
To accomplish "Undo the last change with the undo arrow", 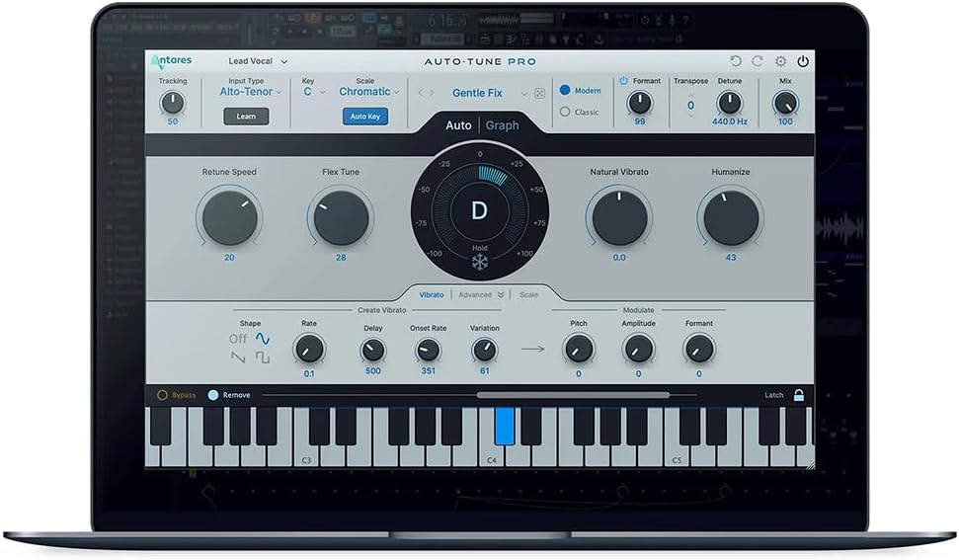I will pyautogui.click(x=736, y=61).
